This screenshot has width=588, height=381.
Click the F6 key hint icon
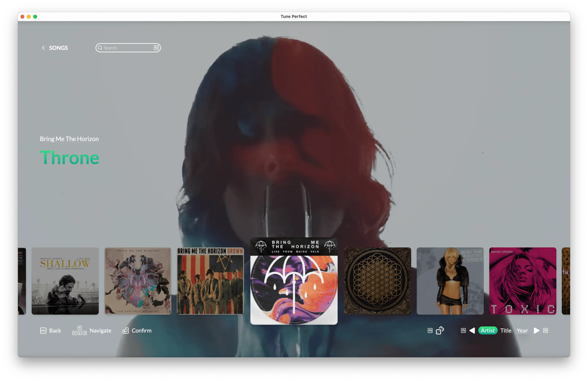(545, 331)
